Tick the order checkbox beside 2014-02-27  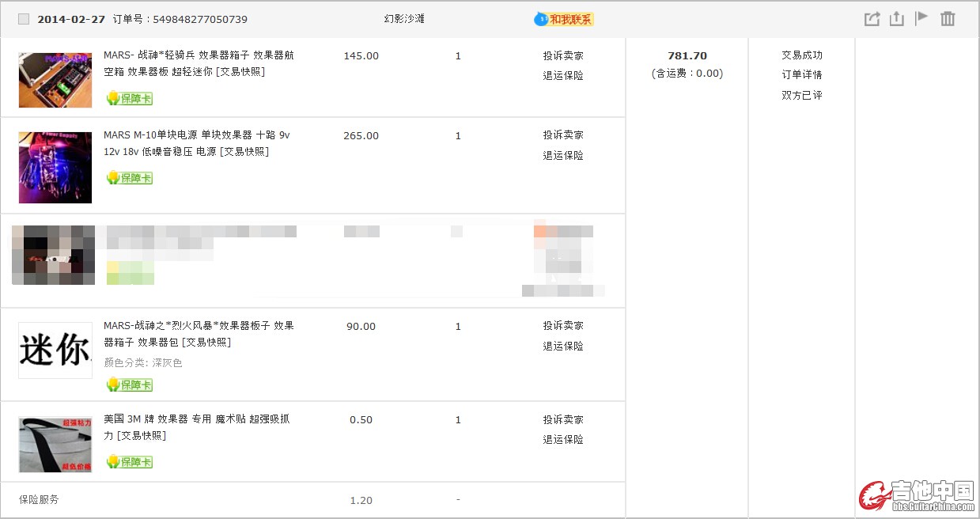point(24,19)
